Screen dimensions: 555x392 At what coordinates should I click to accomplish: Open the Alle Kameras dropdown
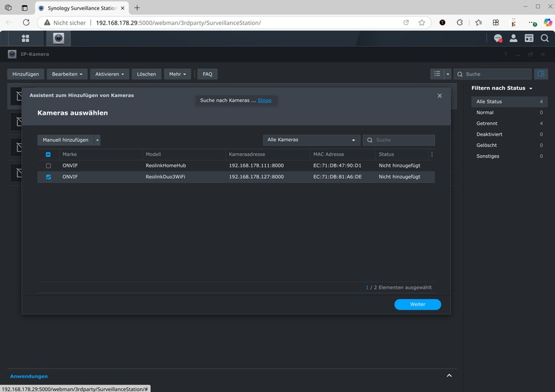coord(311,140)
